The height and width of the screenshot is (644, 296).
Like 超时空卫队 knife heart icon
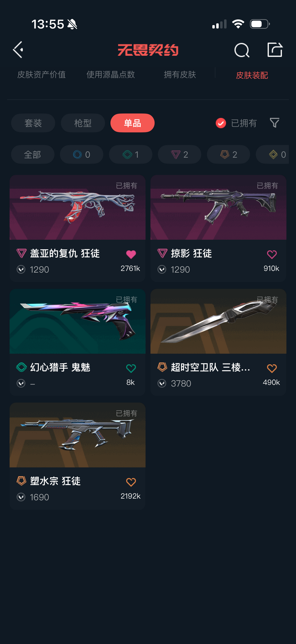[x=272, y=368]
